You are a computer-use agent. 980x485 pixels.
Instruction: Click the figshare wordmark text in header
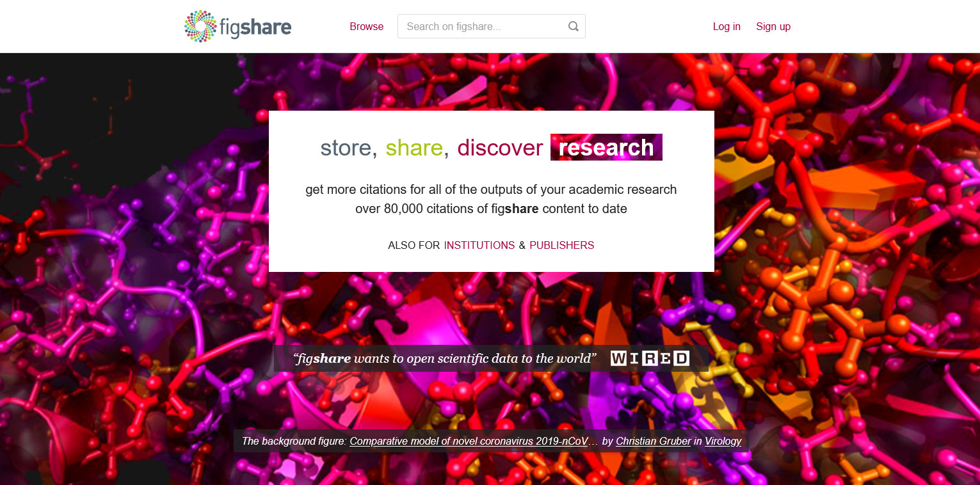[255, 28]
